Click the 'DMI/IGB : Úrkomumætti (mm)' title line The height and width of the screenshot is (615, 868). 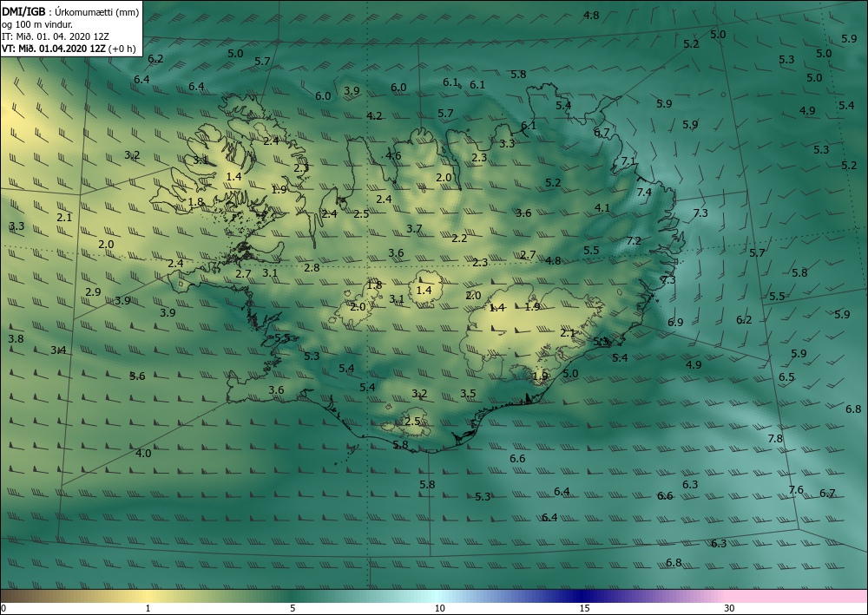[71, 12]
